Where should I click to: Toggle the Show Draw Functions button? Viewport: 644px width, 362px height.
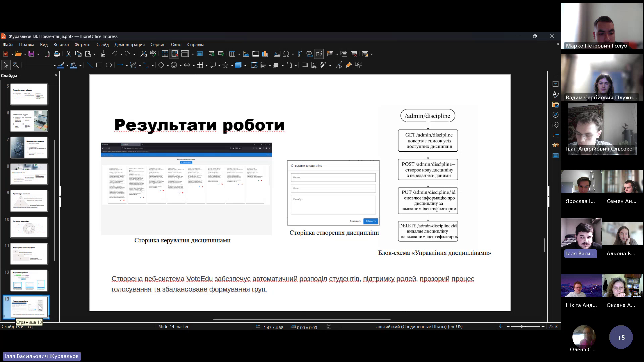coord(319,54)
